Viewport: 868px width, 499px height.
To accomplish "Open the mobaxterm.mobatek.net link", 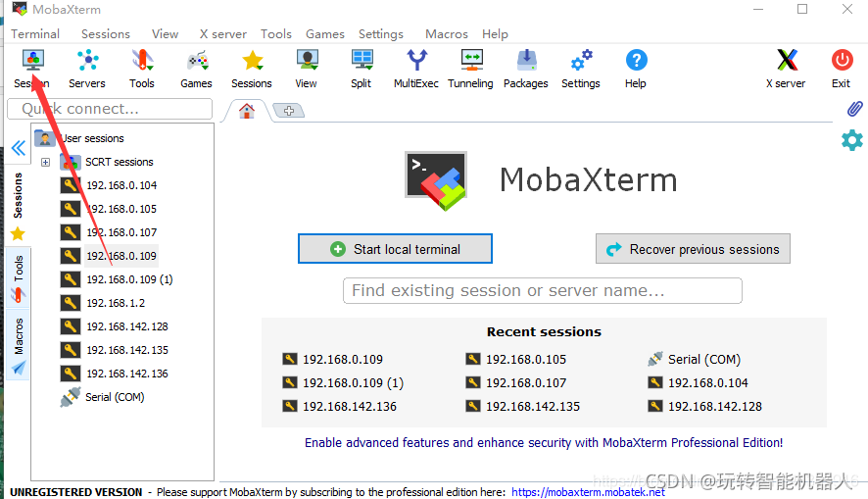I will (588, 492).
